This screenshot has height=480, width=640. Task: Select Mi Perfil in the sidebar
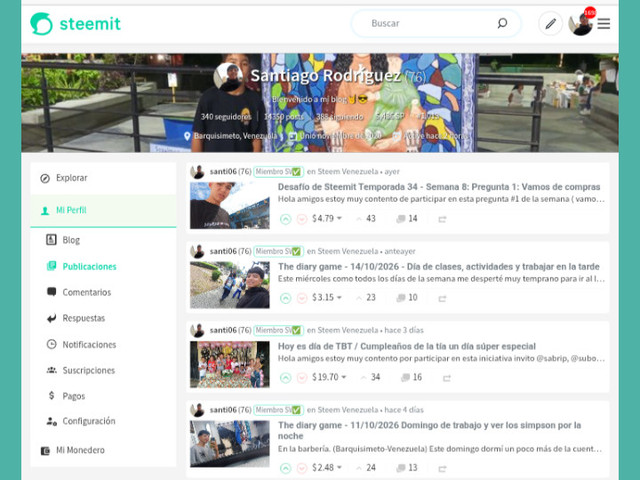coord(103,210)
